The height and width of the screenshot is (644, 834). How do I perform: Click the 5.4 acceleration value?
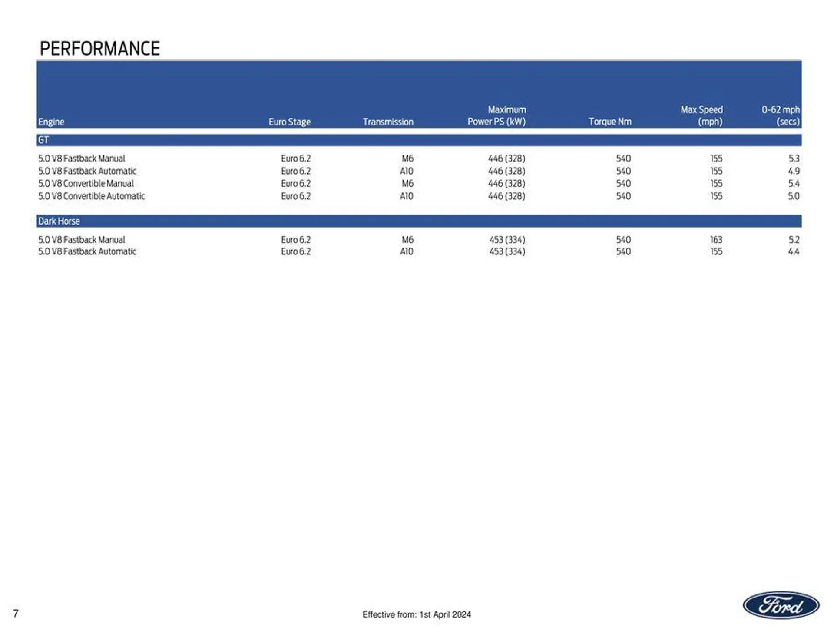[794, 184]
